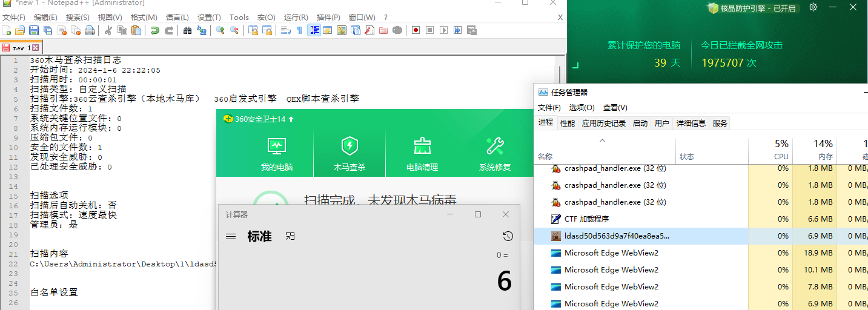868x310 pixels.
Task: Toggle show all characters (pilcrow) icon
Action: (x=299, y=30)
